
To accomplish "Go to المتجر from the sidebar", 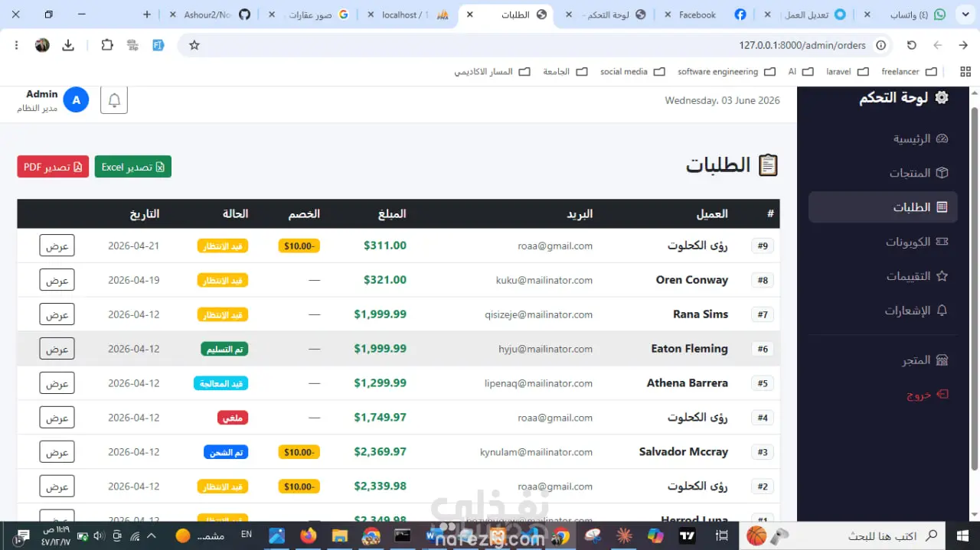I will [x=925, y=360].
